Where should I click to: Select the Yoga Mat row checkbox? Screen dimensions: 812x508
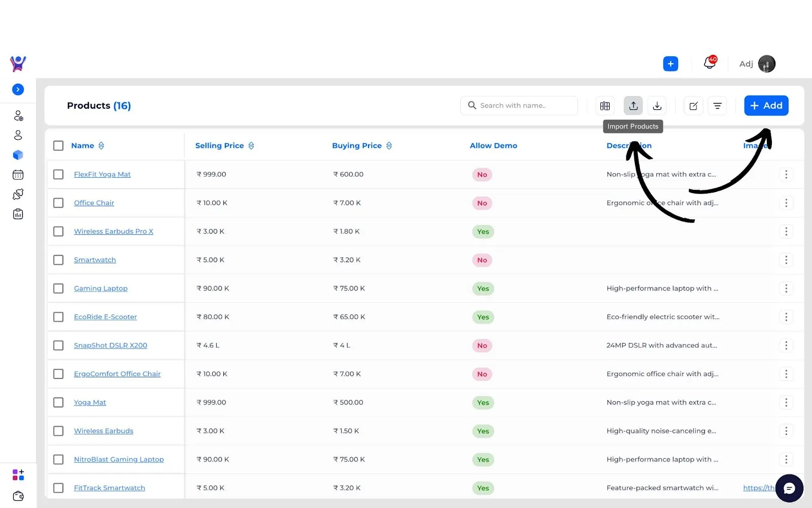pos(58,402)
